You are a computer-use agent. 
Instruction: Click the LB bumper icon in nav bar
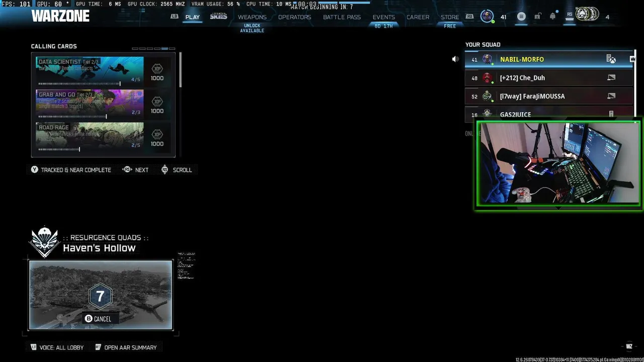[175, 17]
